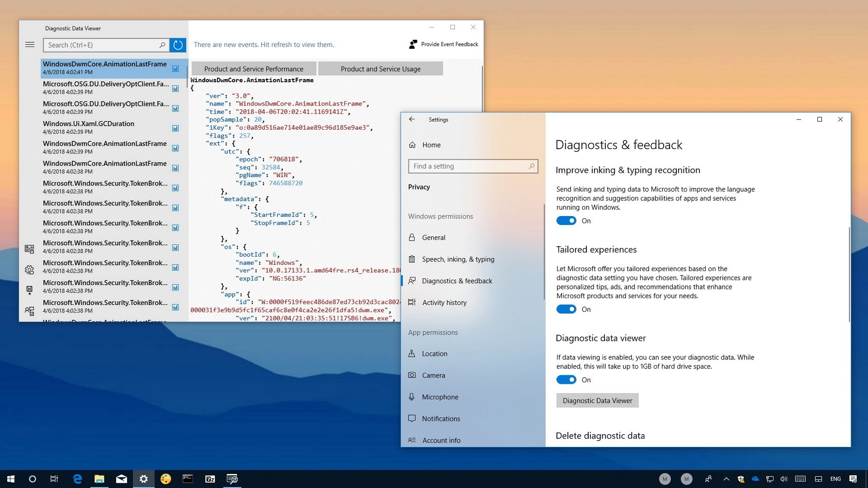This screenshot has width=868, height=488.
Task: Click the privacy dashboard icon in viewer sidebar
Action: click(29, 249)
